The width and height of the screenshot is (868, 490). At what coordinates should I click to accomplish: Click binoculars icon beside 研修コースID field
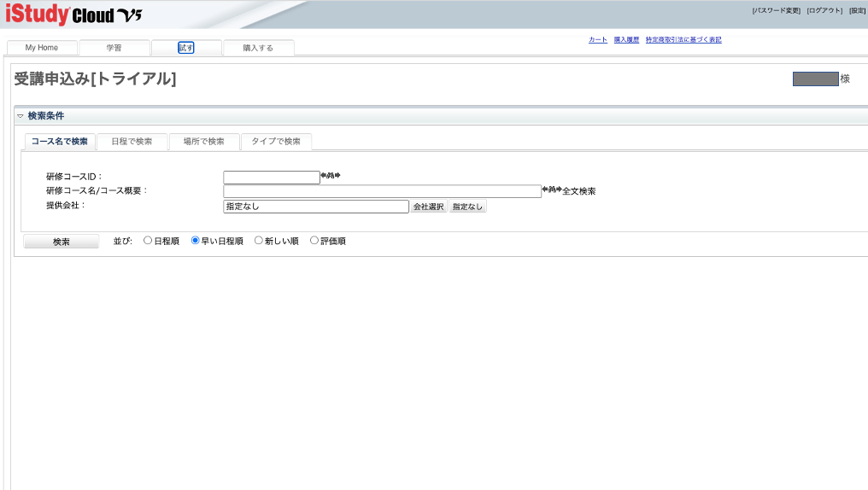[x=330, y=176]
